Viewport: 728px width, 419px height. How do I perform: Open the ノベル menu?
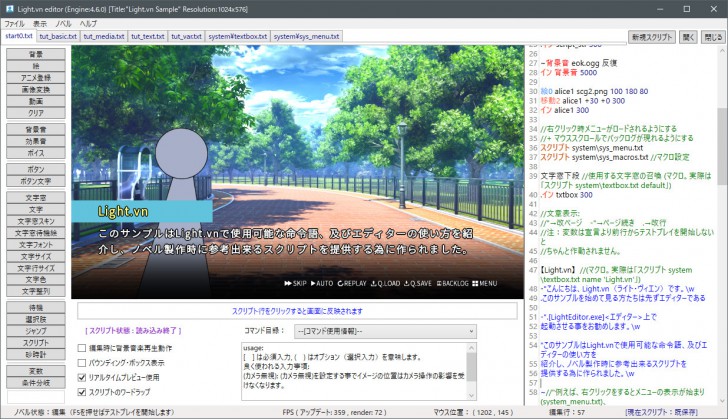pos(63,24)
